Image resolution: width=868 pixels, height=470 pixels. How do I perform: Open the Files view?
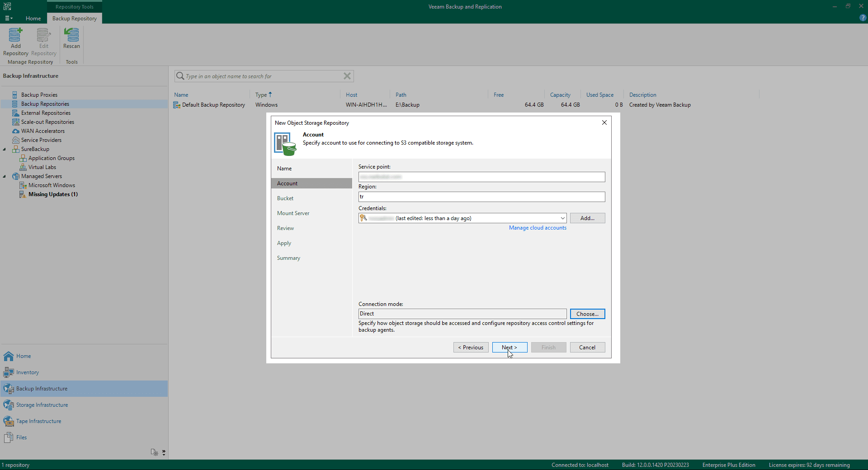click(x=21, y=437)
